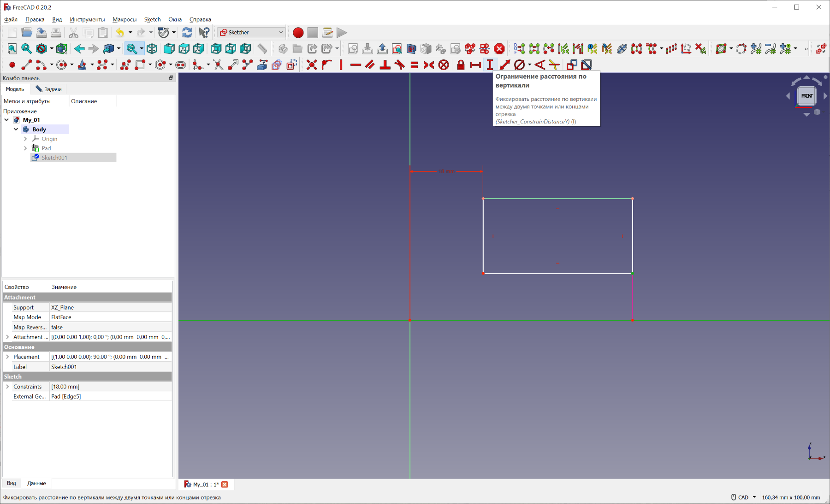The width and height of the screenshot is (830, 504).
Task: Select the Create slot tool
Action: [x=181, y=65]
